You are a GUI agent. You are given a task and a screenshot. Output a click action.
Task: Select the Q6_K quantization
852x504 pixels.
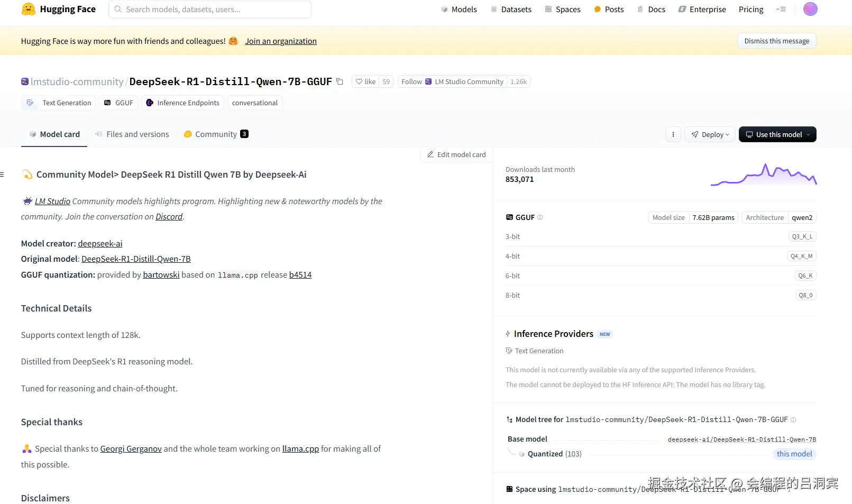coord(805,276)
